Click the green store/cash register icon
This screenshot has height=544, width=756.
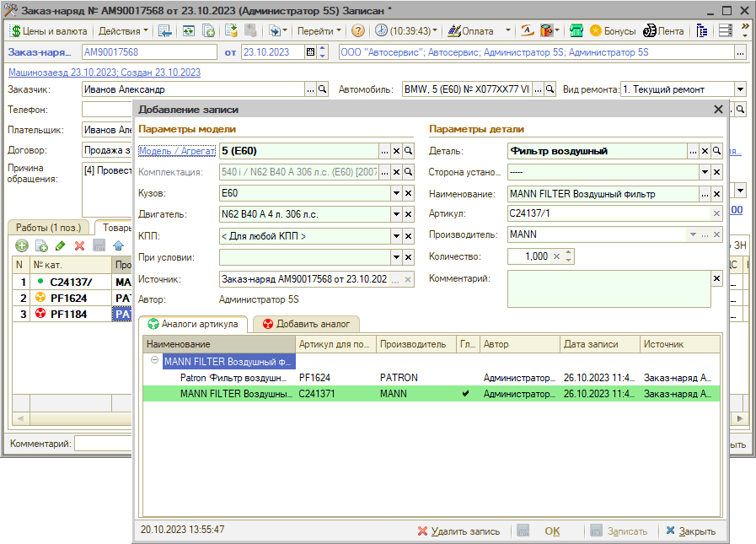576,31
